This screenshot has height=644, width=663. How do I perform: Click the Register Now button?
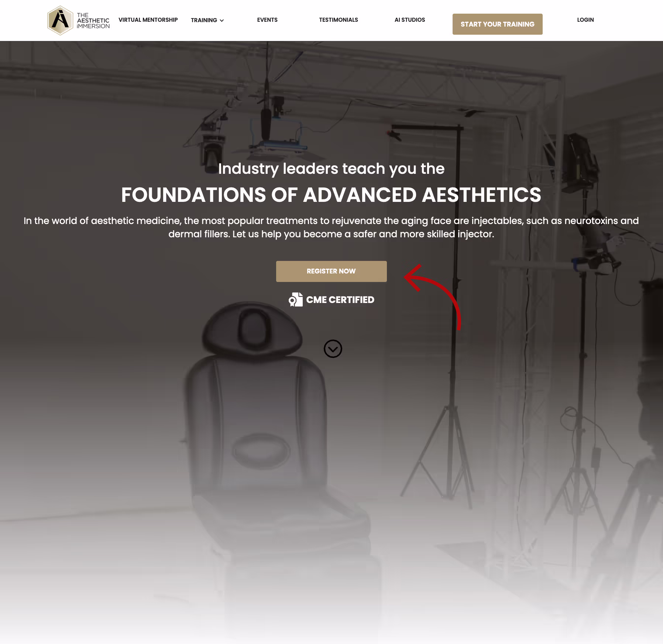tap(331, 272)
